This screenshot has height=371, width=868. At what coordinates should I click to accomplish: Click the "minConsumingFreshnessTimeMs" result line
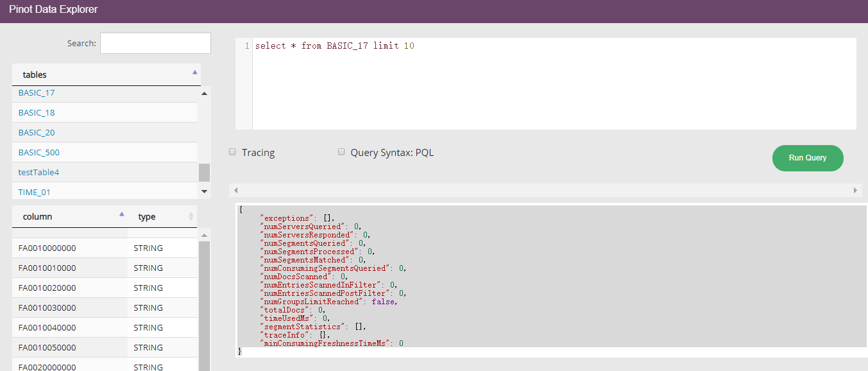point(332,343)
